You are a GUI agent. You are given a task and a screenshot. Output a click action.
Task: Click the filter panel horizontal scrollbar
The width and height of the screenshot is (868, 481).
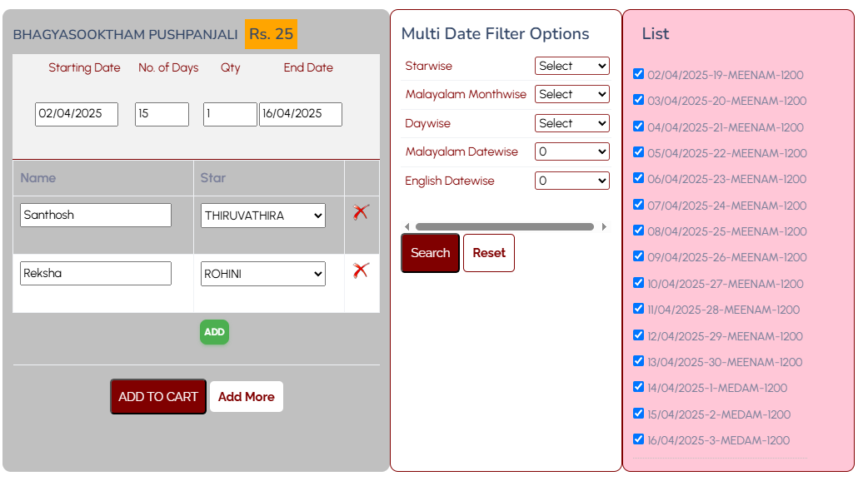504,226
